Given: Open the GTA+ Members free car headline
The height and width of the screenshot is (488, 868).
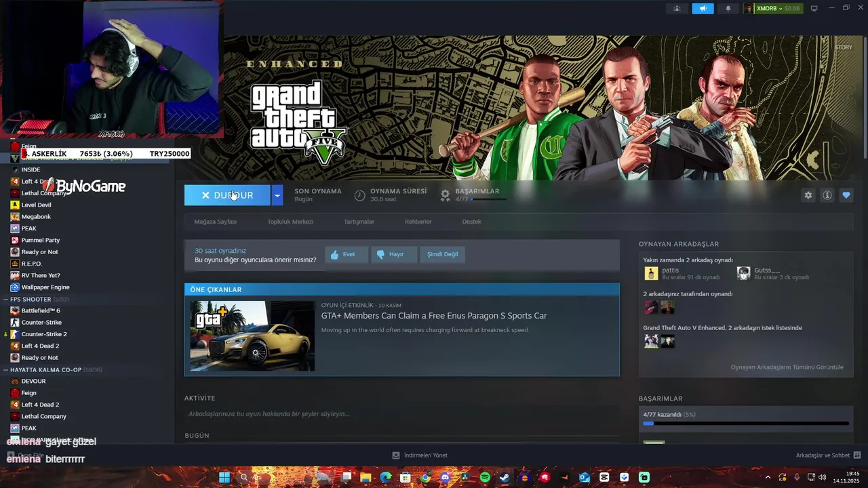Looking at the screenshot, I should click(434, 316).
